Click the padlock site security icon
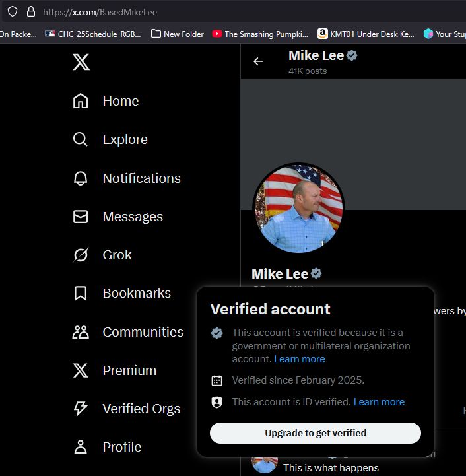466x476 pixels. [30, 12]
